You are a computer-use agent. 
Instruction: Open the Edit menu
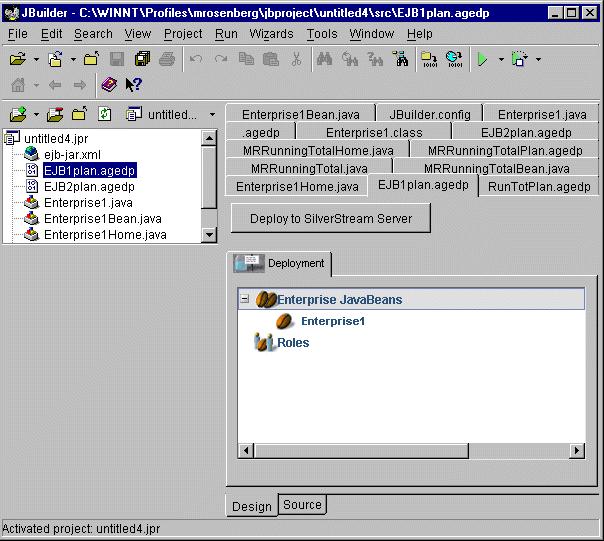[x=51, y=34]
